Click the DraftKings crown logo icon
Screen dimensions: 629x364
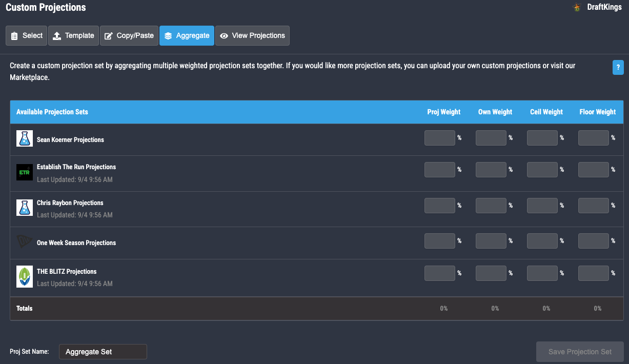(577, 7)
